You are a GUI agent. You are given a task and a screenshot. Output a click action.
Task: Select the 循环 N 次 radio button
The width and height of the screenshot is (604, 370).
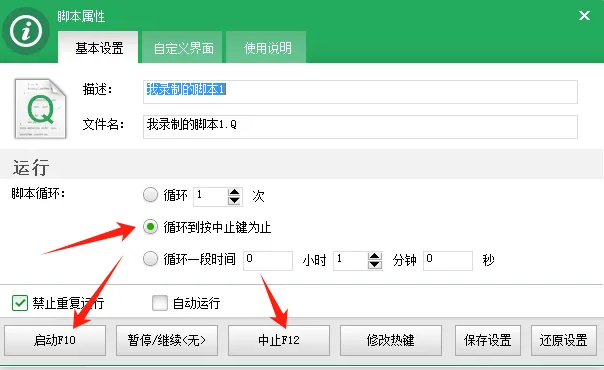point(150,195)
